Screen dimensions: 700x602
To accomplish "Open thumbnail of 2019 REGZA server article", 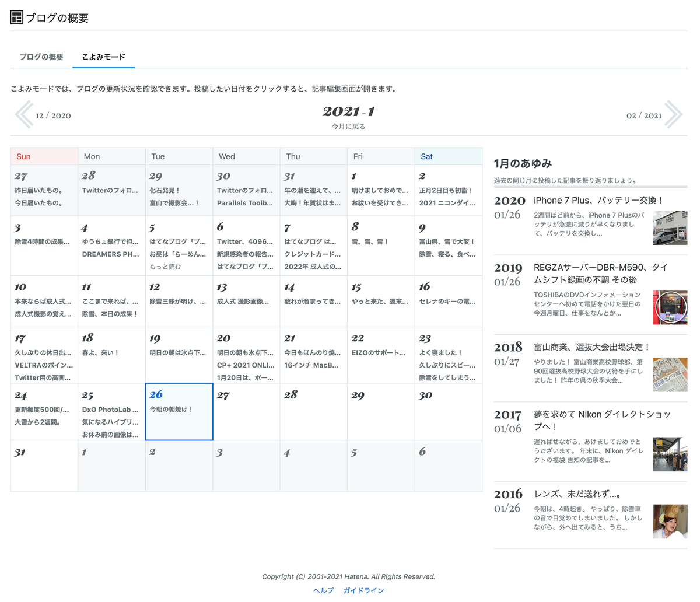I will pos(670,307).
